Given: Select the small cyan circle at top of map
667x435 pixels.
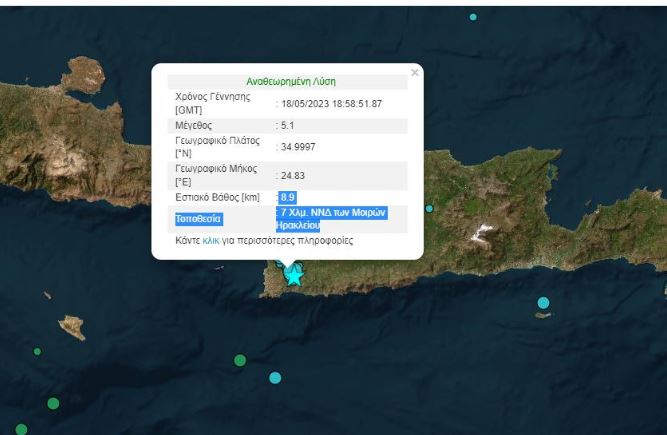Looking at the screenshot, I should [473, 17].
